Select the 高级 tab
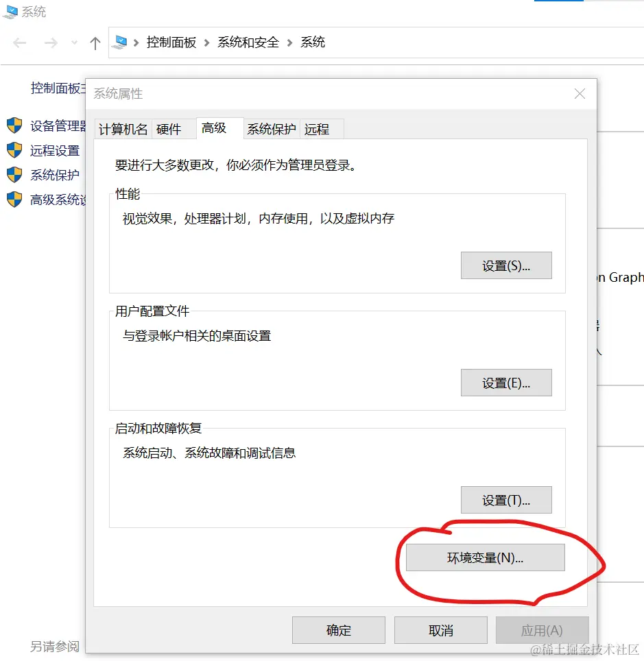This screenshot has height=661, width=644. (x=219, y=128)
